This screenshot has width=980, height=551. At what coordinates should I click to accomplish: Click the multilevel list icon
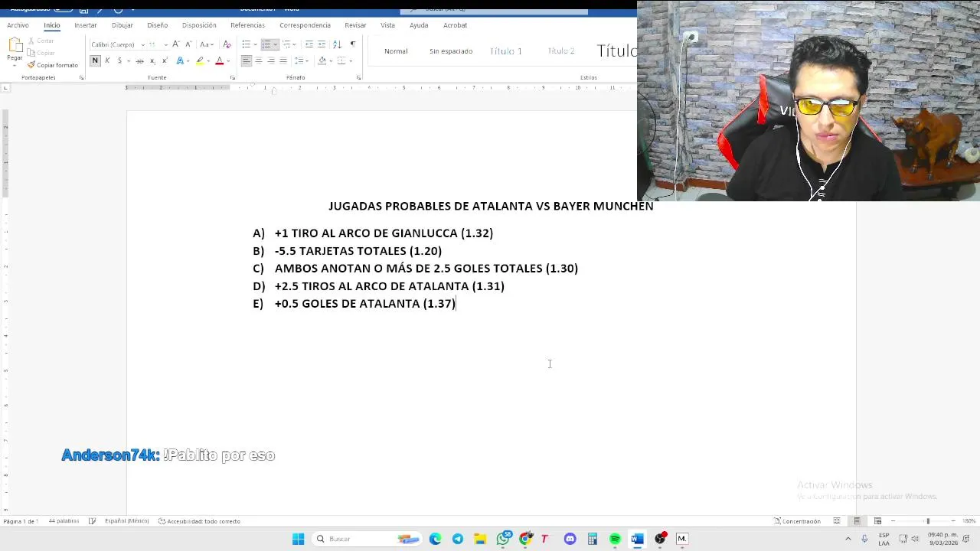pos(286,44)
